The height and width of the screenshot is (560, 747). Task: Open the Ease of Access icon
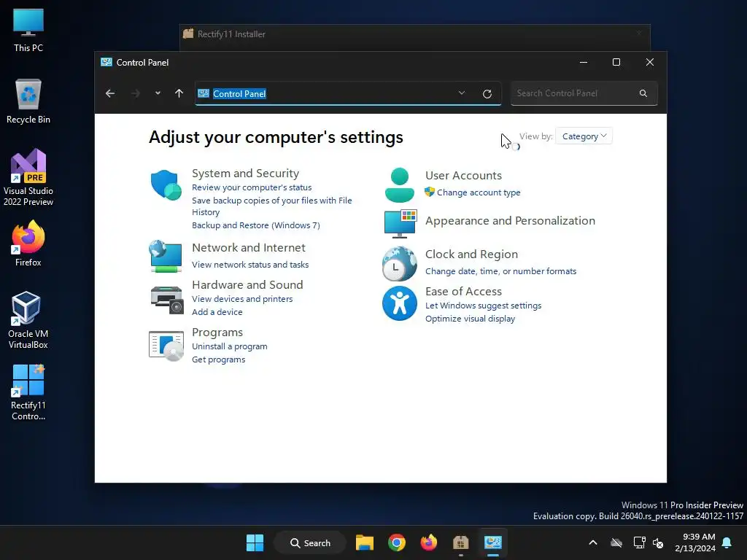tap(399, 303)
